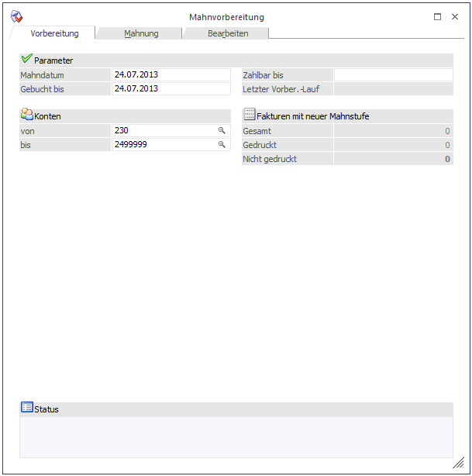Click the Fakturen mit neuer Mahnstufe grid icon
The height and width of the screenshot is (476, 472).
[249, 115]
